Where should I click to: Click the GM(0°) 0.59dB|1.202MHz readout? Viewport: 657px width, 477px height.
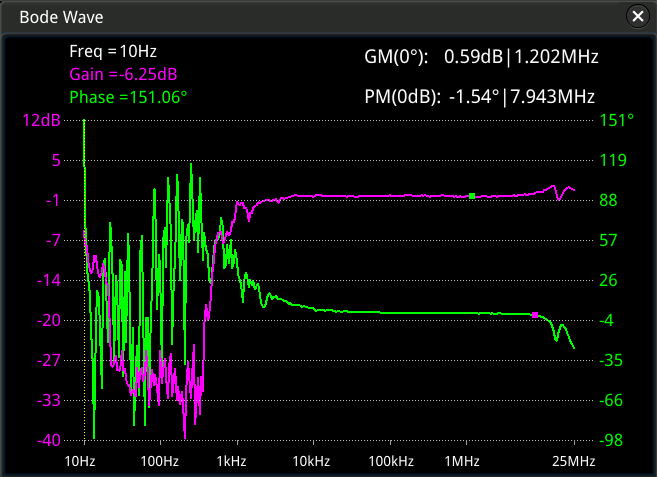coord(481,57)
